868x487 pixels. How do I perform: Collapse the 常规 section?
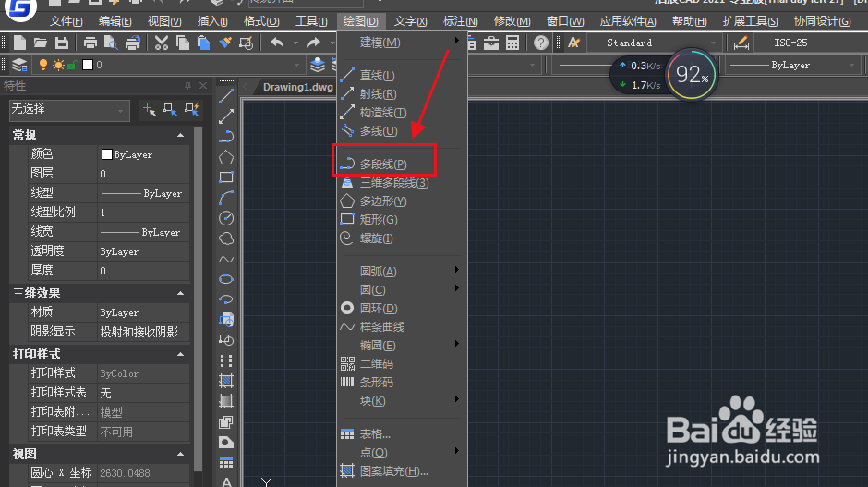180,135
